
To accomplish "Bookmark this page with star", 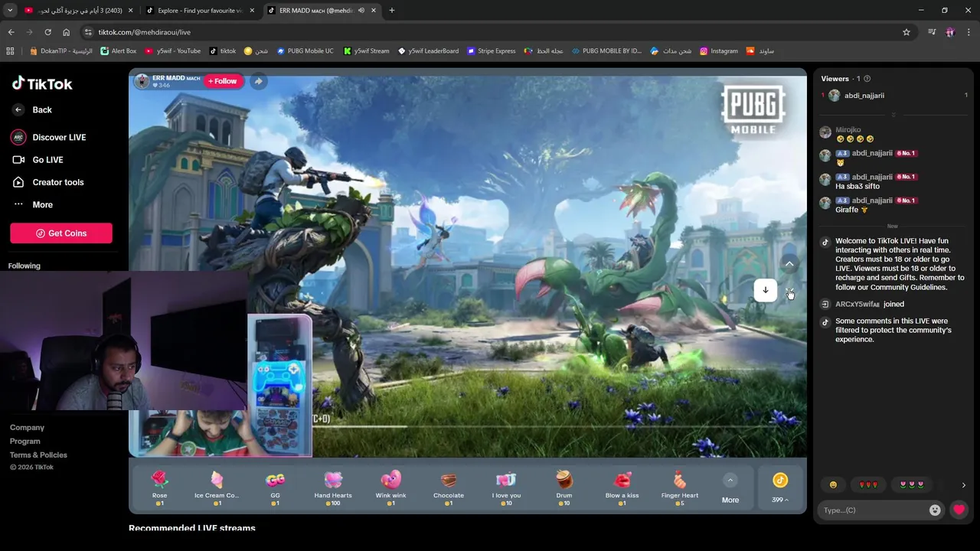I will [x=906, y=32].
